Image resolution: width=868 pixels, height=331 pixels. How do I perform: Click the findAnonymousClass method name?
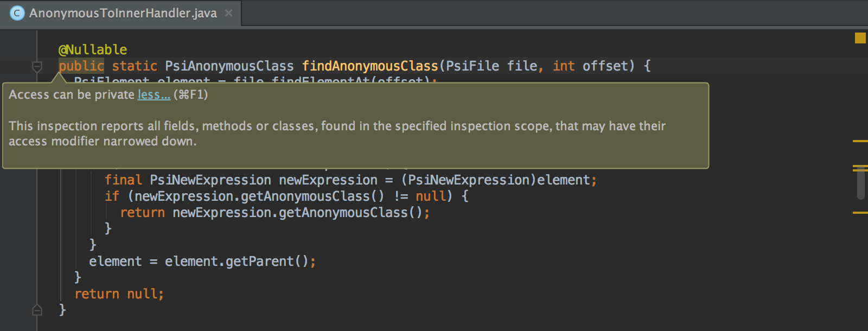370,66
